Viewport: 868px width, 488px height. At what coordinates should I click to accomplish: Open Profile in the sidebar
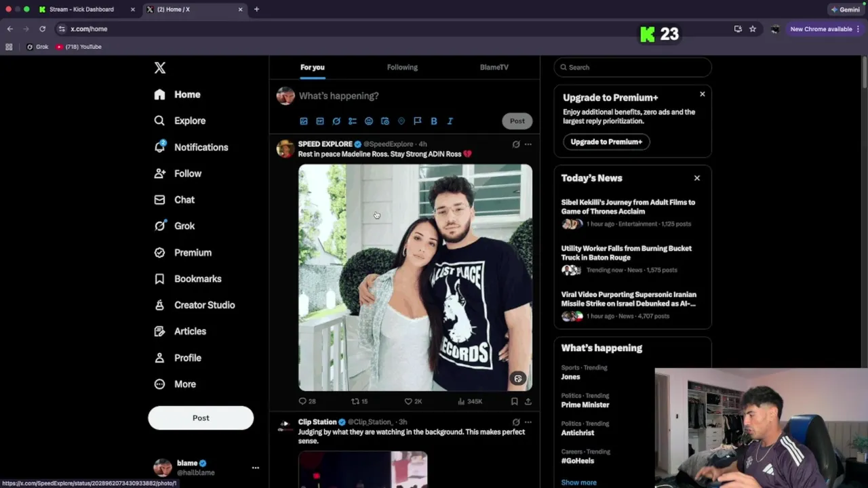pos(178,358)
